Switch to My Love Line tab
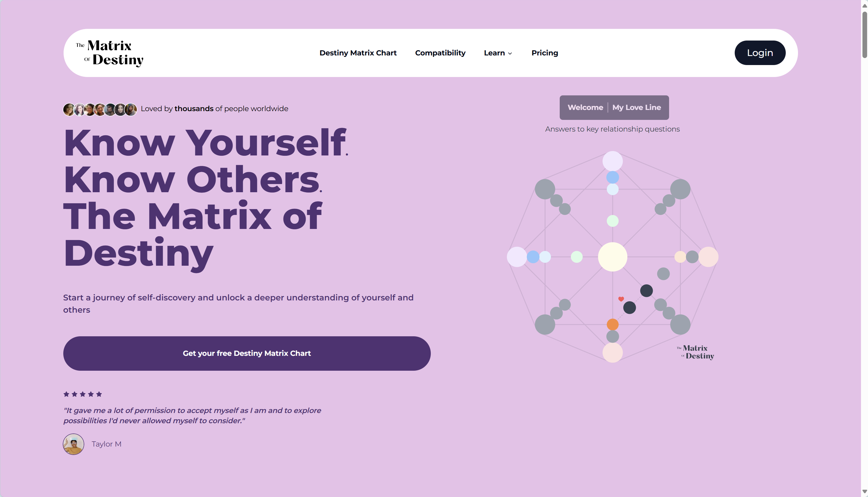Image resolution: width=868 pixels, height=497 pixels. pyautogui.click(x=636, y=108)
